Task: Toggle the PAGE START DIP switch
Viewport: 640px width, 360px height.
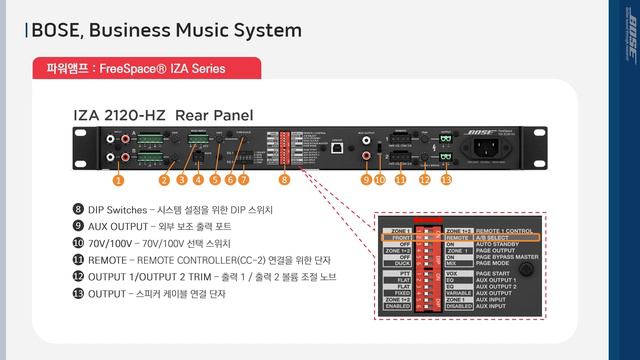Action: coord(427,273)
